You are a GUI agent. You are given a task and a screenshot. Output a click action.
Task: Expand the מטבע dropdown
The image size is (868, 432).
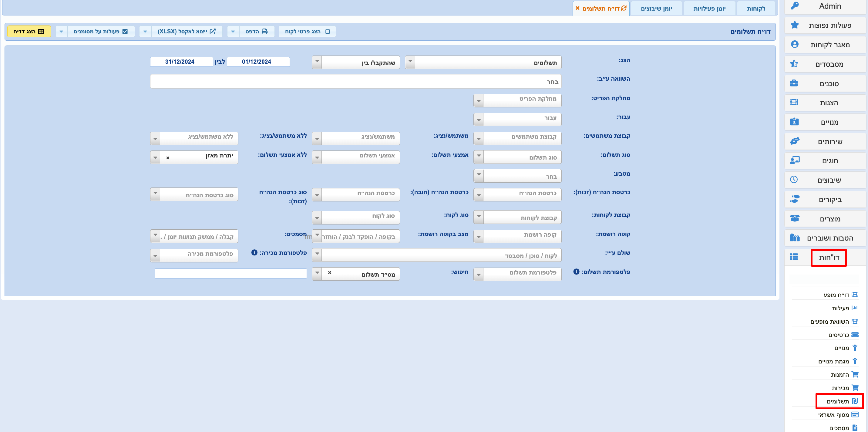(x=479, y=176)
